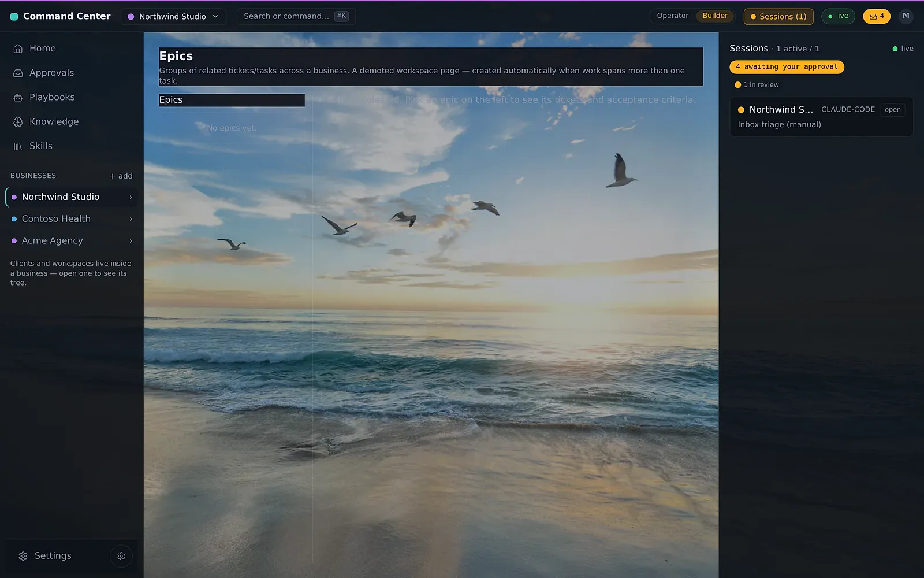The image size is (924, 578).
Task: Expand the Contoso Health business chevron
Action: click(131, 219)
